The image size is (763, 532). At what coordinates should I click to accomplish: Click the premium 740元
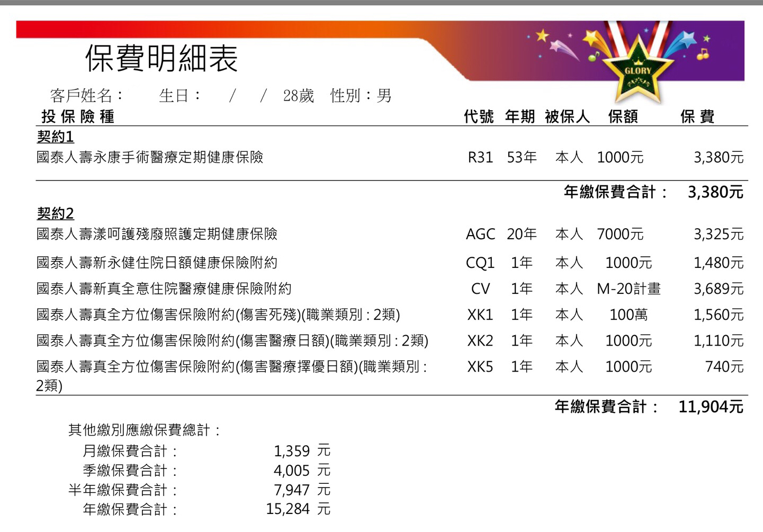[x=724, y=366]
